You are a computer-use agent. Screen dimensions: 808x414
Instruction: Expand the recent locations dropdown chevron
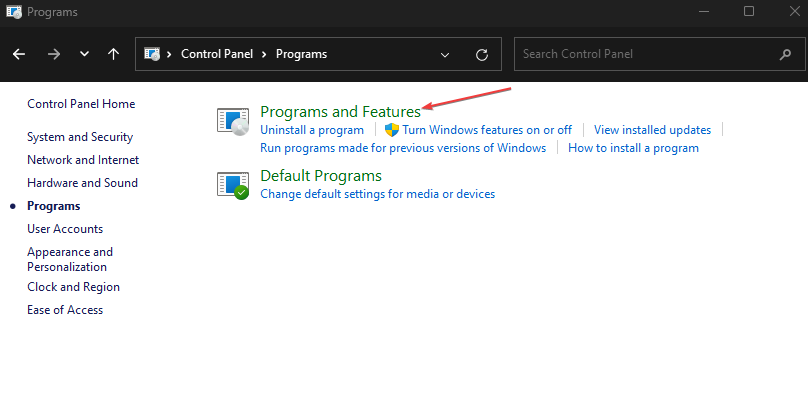tap(84, 54)
